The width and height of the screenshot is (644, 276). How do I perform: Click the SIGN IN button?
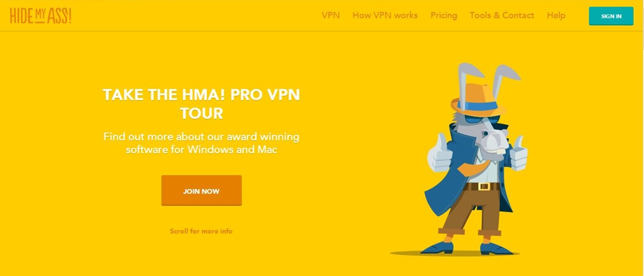pyautogui.click(x=611, y=17)
